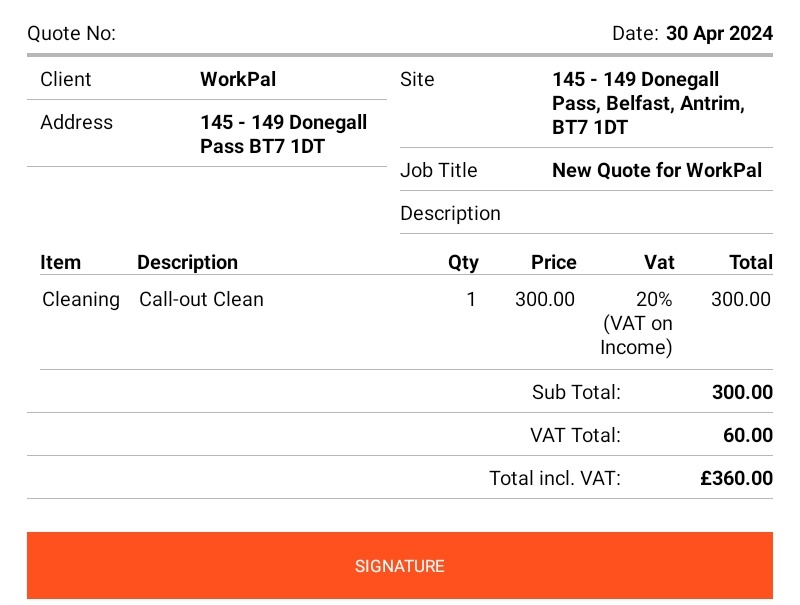Select the WorkPal client name
Screen dimensions: 800x605
[x=238, y=79]
